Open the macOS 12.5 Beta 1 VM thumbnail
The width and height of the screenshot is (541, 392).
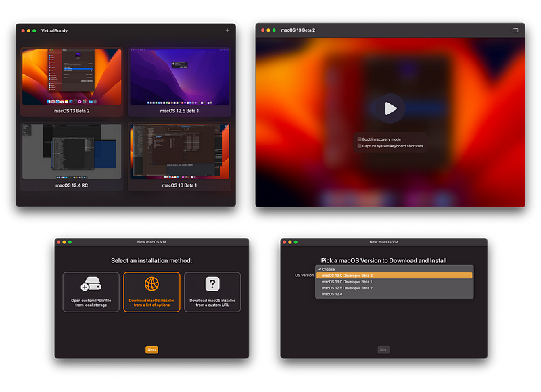click(180, 78)
